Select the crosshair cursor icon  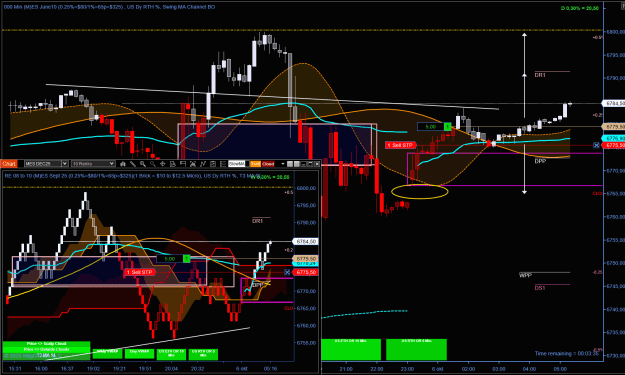163,164
